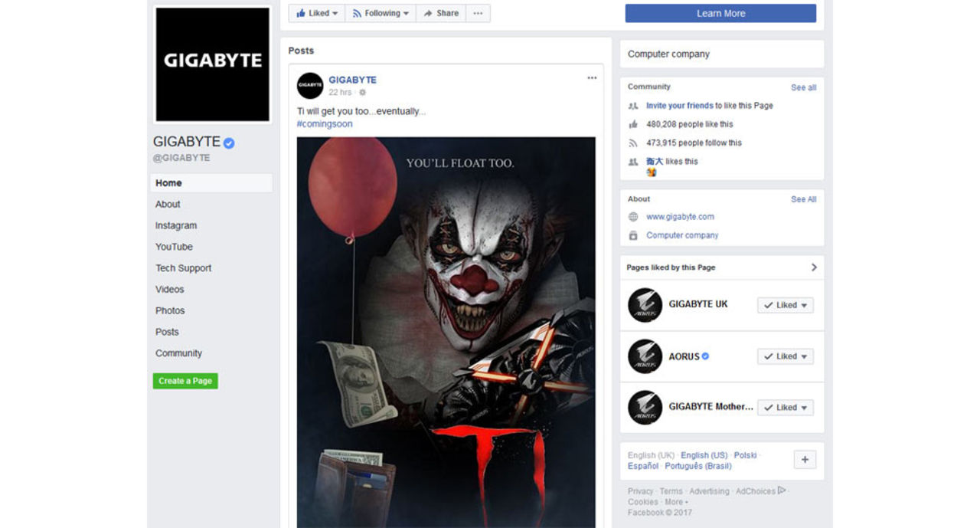Screen dimensions: 980x528
Task: Expand Pages liked by this Page chevron
Action: (x=814, y=267)
